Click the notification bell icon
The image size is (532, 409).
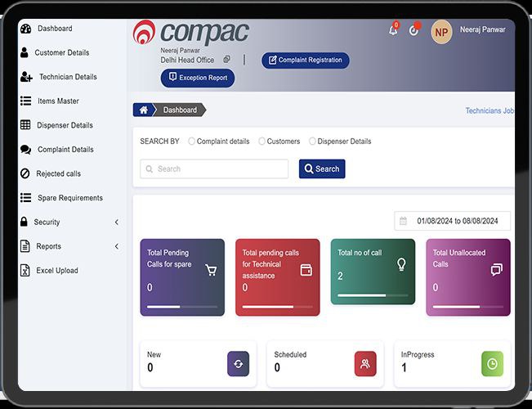pos(393,30)
